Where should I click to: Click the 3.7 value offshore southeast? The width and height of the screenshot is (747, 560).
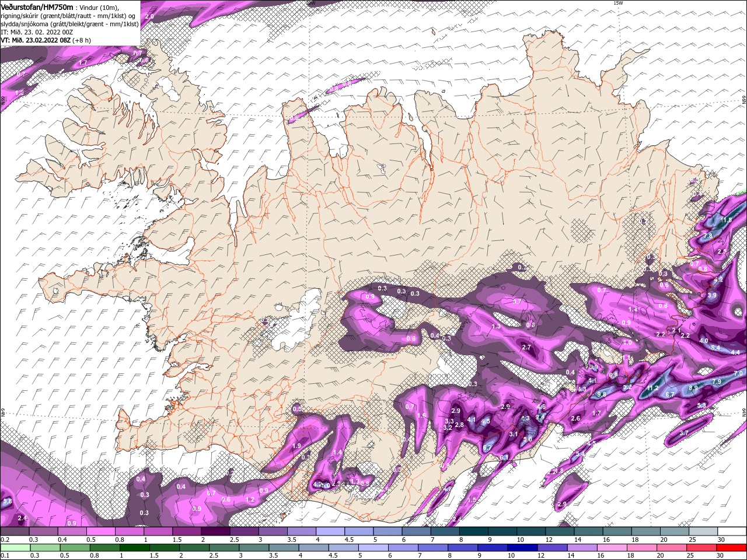[685, 433]
